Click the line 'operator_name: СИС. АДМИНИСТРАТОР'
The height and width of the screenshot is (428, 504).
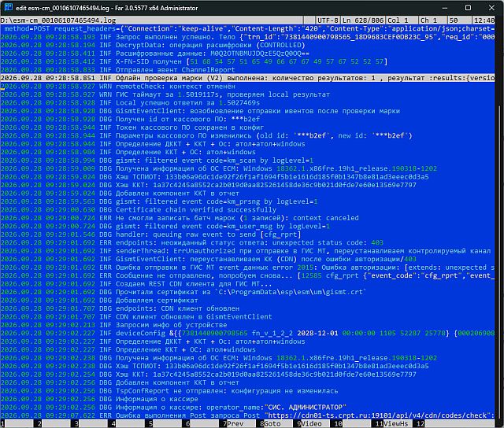click(173, 407)
